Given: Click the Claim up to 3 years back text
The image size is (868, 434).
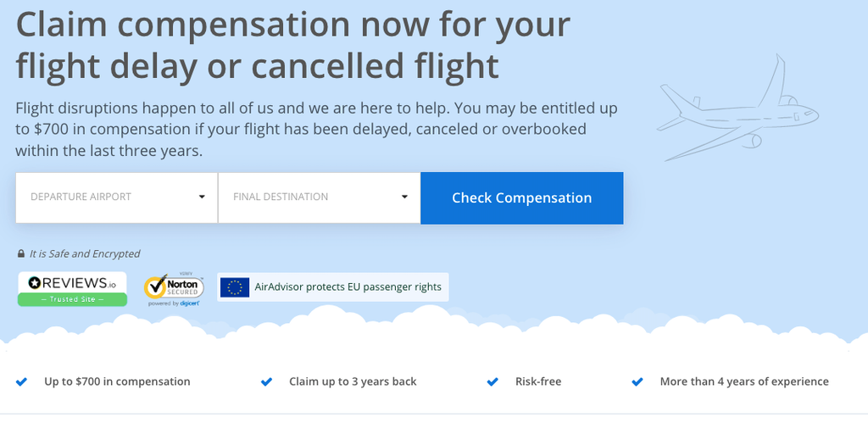Looking at the screenshot, I should coord(353,381).
